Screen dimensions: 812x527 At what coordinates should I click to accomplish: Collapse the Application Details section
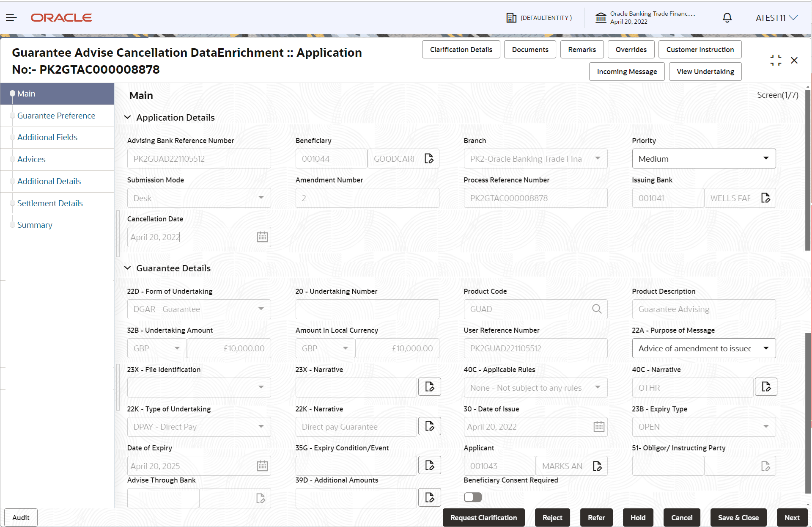tap(128, 117)
